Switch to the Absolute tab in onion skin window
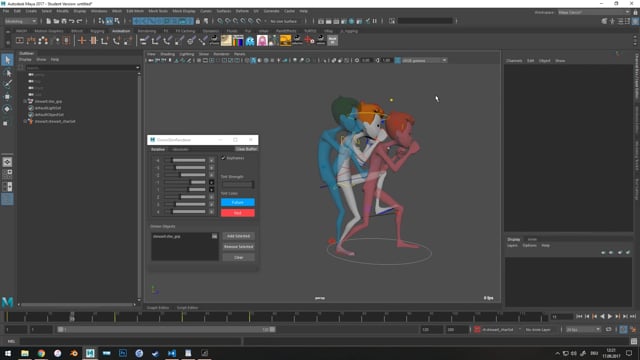The image size is (640, 360). point(180,149)
